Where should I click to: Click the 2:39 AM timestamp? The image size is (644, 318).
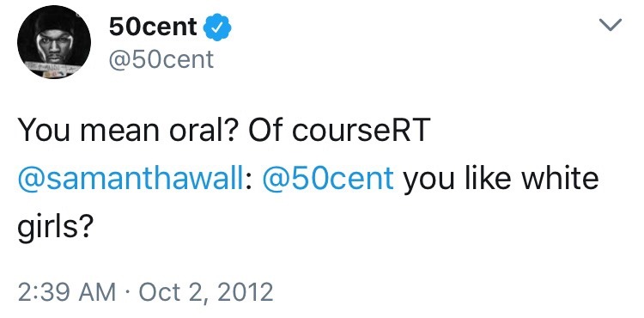(x=67, y=292)
